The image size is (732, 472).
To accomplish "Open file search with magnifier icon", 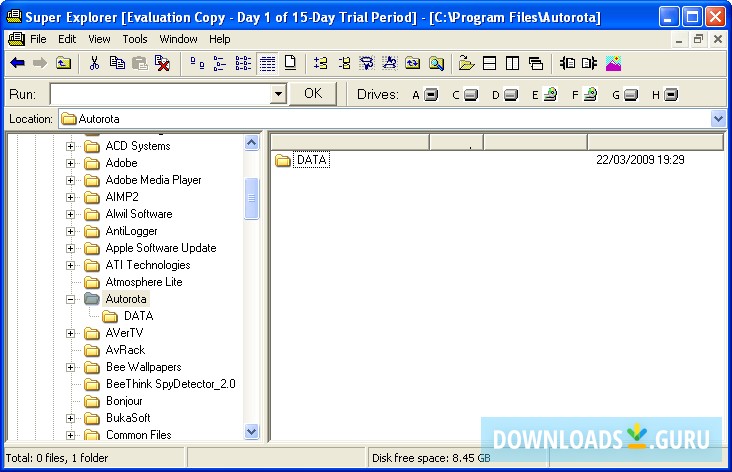I will (x=436, y=63).
